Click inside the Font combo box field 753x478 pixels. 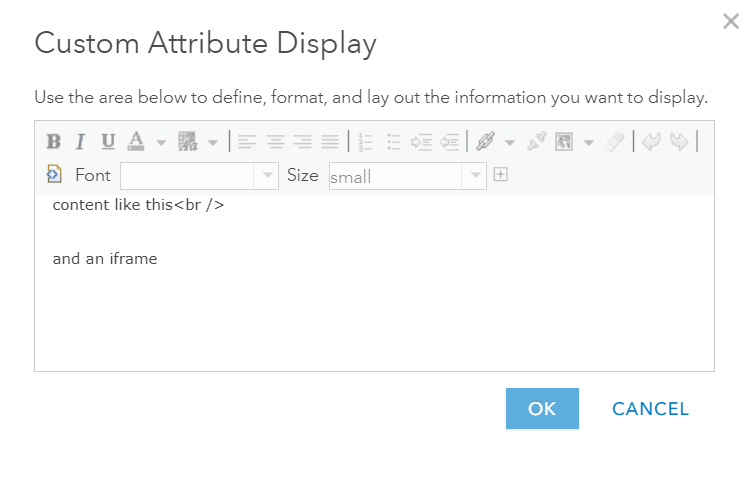click(x=187, y=176)
